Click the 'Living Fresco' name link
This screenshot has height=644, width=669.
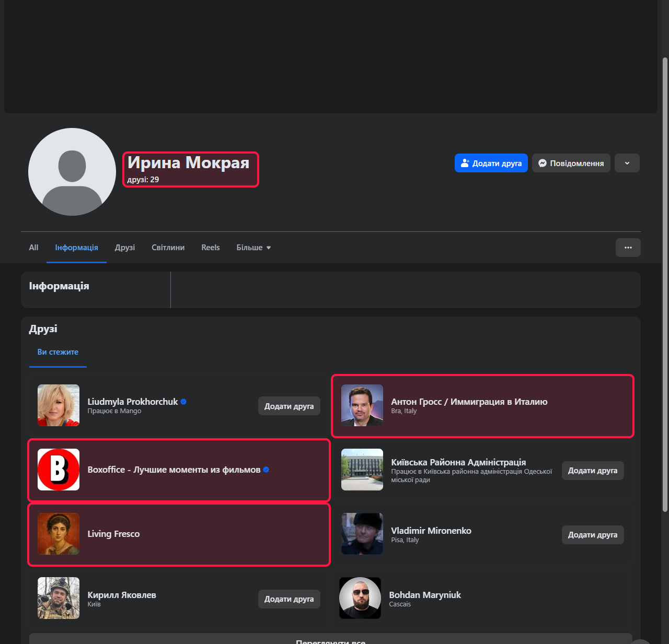point(113,534)
